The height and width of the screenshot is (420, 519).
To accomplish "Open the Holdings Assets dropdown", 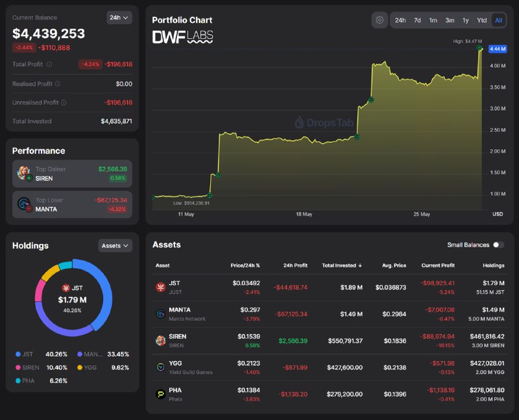I will pyautogui.click(x=115, y=246).
